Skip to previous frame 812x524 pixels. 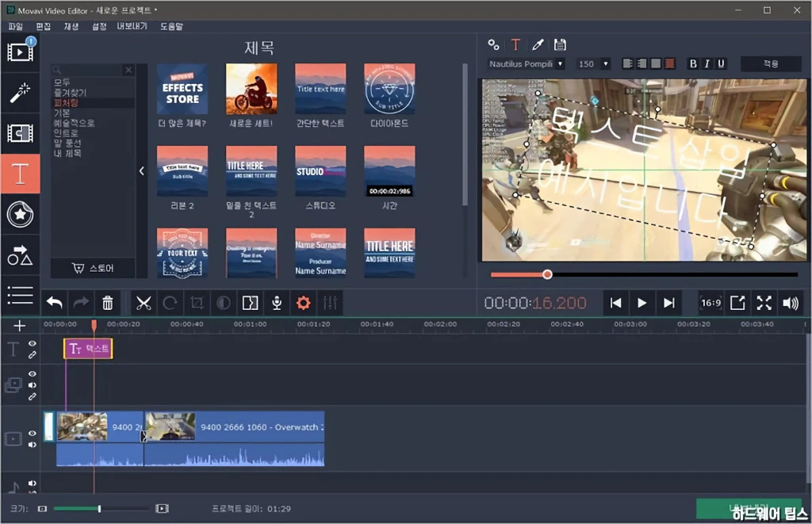click(x=615, y=303)
